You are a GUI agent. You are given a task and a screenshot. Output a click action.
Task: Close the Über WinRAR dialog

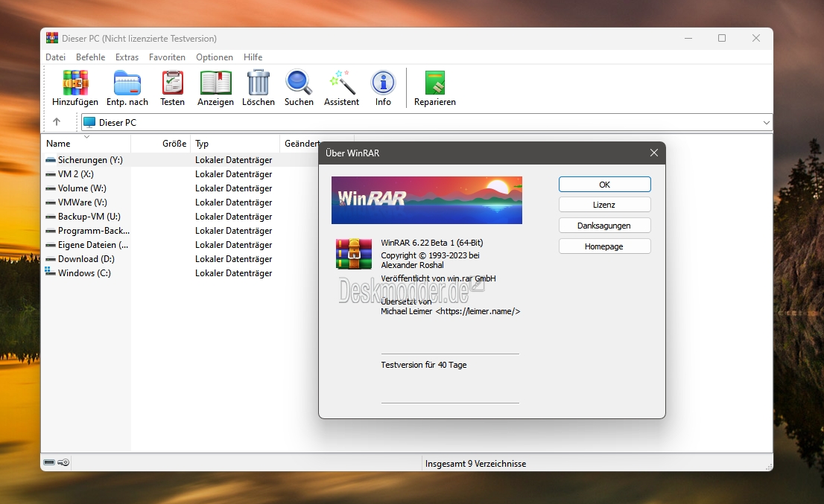(653, 153)
